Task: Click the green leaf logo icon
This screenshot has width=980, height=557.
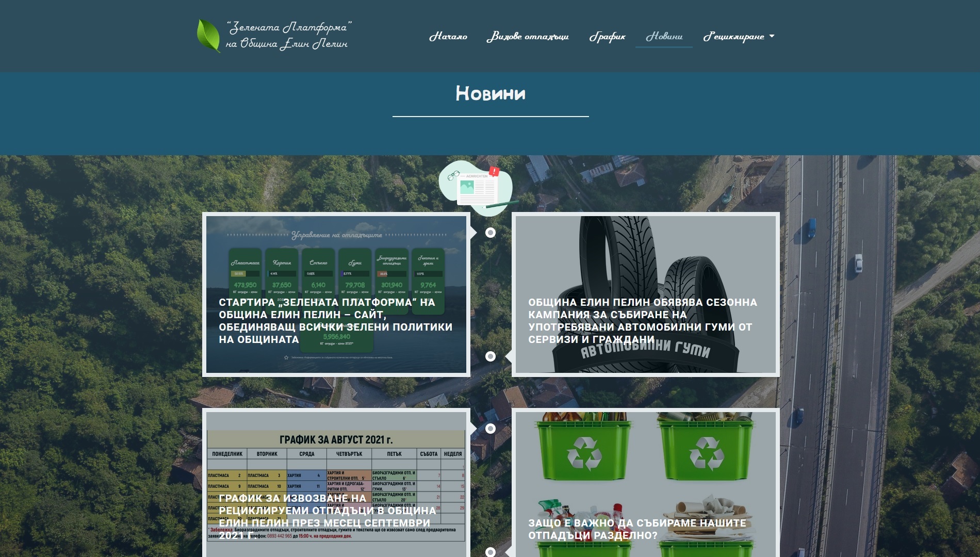Action: point(208,36)
